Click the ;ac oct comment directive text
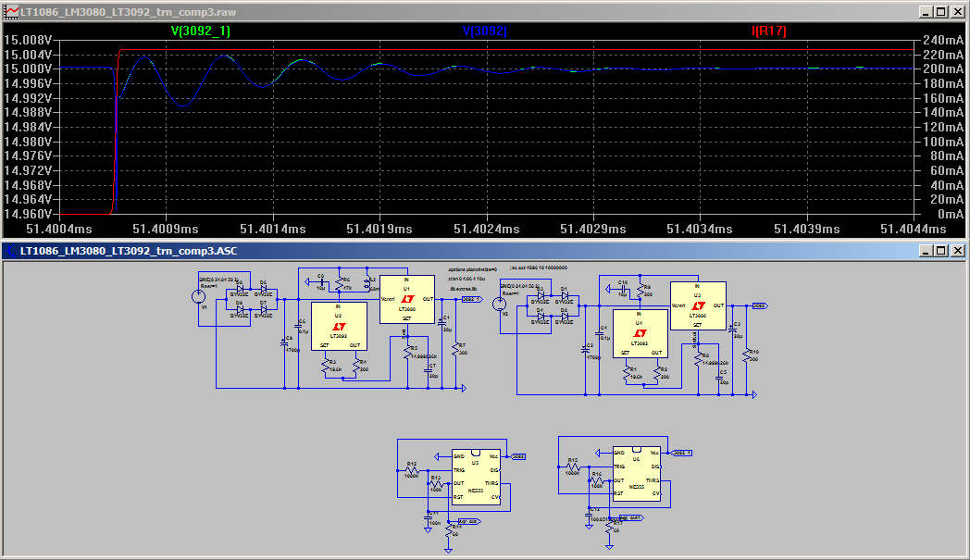The height and width of the screenshot is (560, 970). point(538,268)
